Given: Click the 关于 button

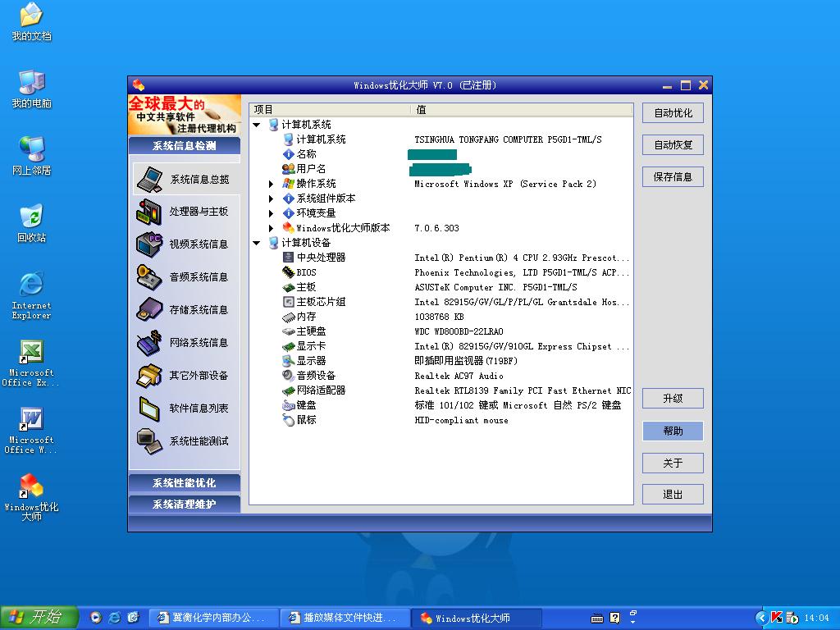Looking at the screenshot, I should pyautogui.click(x=673, y=463).
